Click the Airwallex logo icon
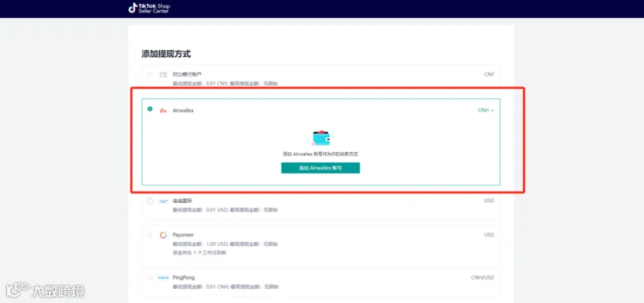The height and width of the screenshot is (303, 644). pos(163,111)
